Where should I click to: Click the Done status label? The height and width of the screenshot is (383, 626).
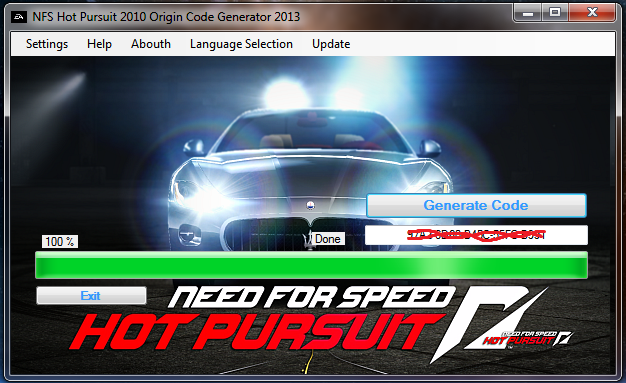pos(328,239)
